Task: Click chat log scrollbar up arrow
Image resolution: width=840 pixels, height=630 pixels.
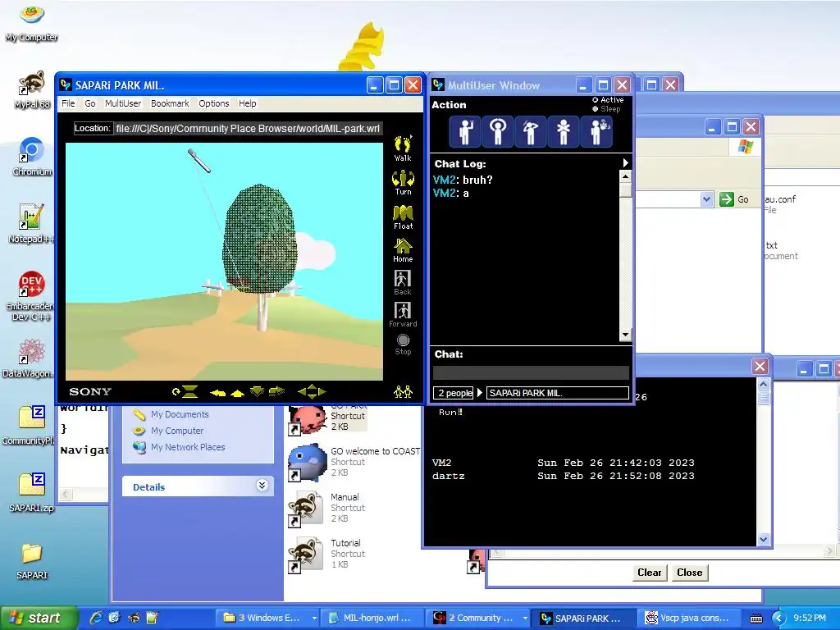Action: [x=625, y=176]
